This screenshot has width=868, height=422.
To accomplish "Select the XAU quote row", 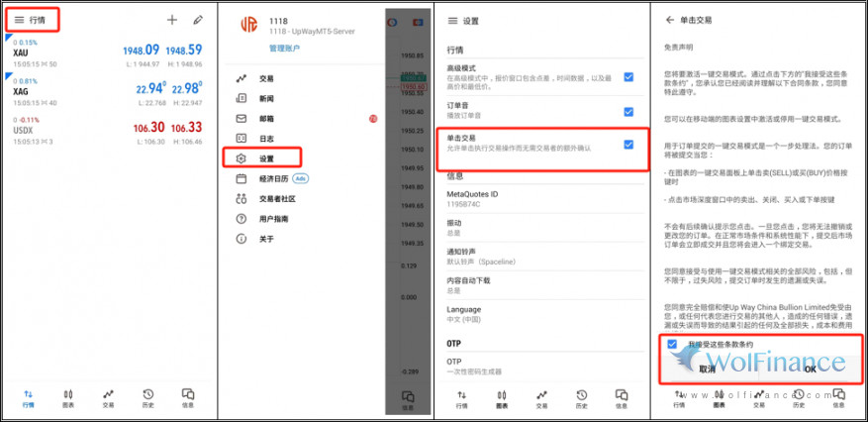I will point(108,53).
